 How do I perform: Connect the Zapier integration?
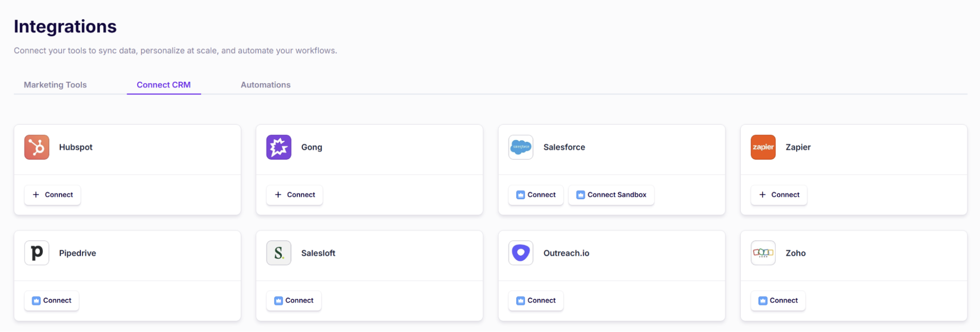pos(779,195)
